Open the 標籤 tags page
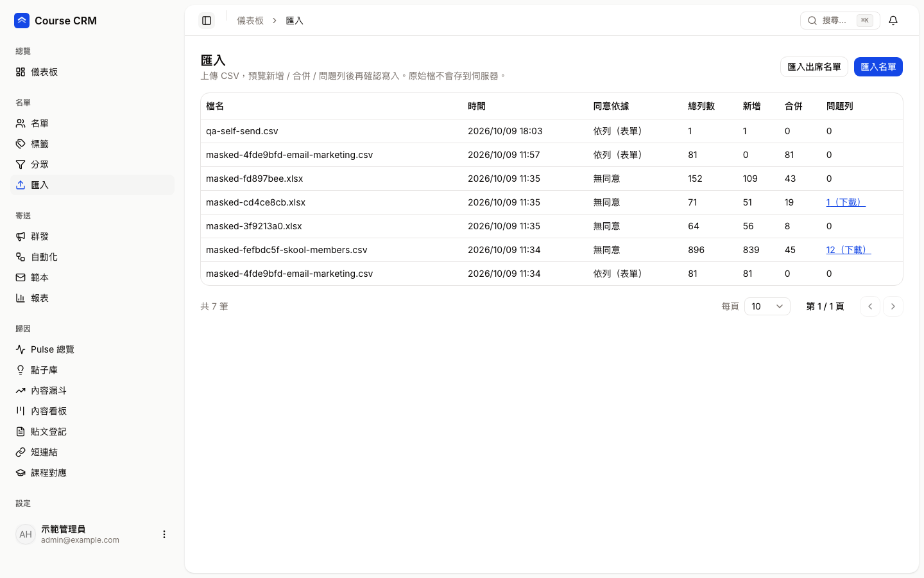Screen dimensions: 924x578 pyautogui.click(x=92, y=144)
